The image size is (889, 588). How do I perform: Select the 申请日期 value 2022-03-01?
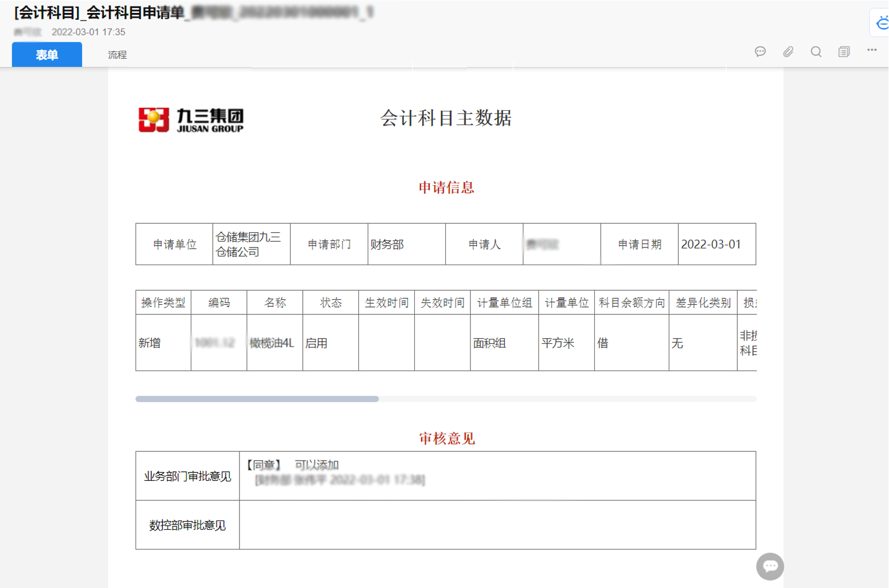(711, 244)
